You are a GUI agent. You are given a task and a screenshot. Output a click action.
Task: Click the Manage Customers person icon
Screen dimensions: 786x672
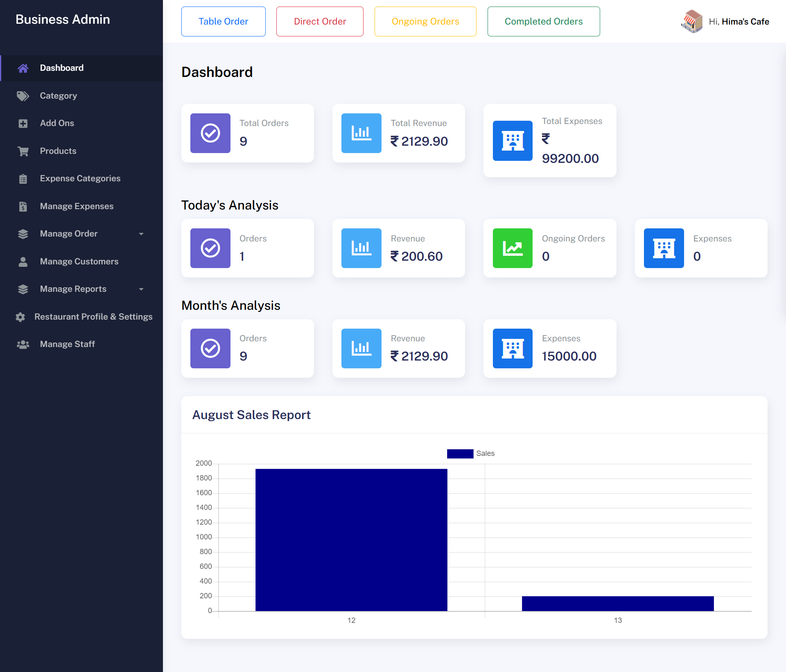pos(23,262)
